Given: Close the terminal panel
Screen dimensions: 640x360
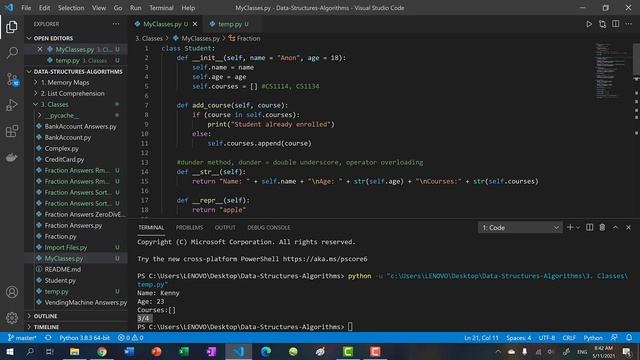Looking at the screenshot, I should coord(628,227).
